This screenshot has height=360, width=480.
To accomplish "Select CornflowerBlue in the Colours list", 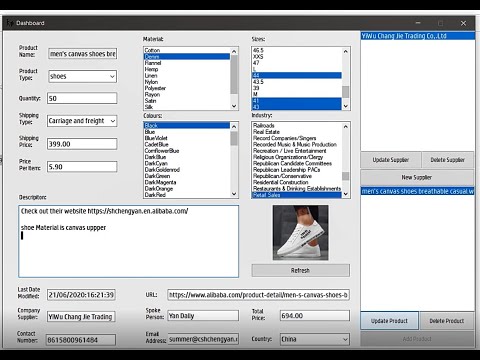I will (x=187, y=151).
